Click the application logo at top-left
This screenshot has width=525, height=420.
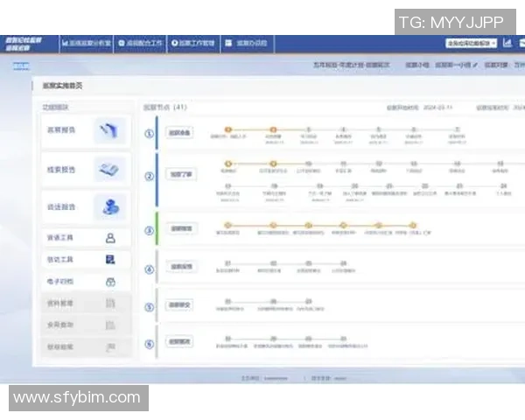tap(24, 44)
